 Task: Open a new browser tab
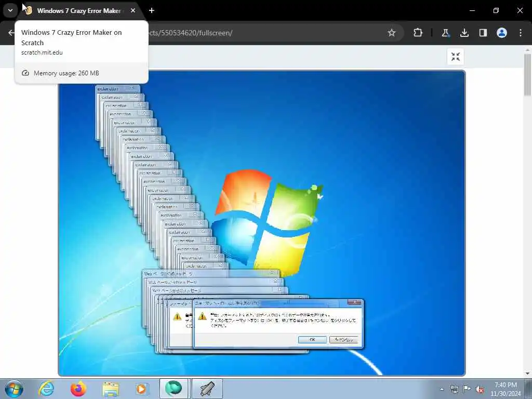point(152,10)
